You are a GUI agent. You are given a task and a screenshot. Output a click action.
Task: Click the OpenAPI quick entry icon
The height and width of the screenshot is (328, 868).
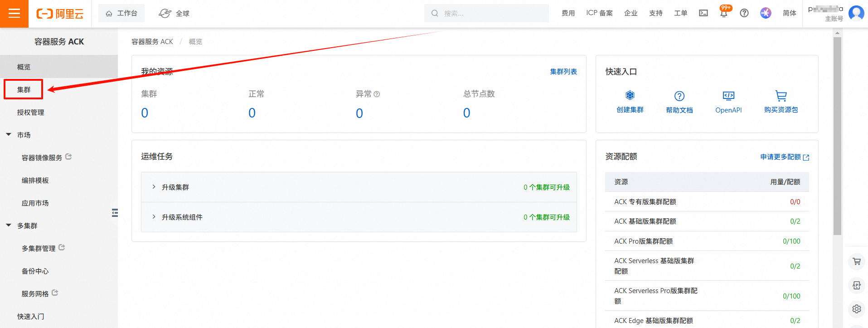tap(728, 96)
